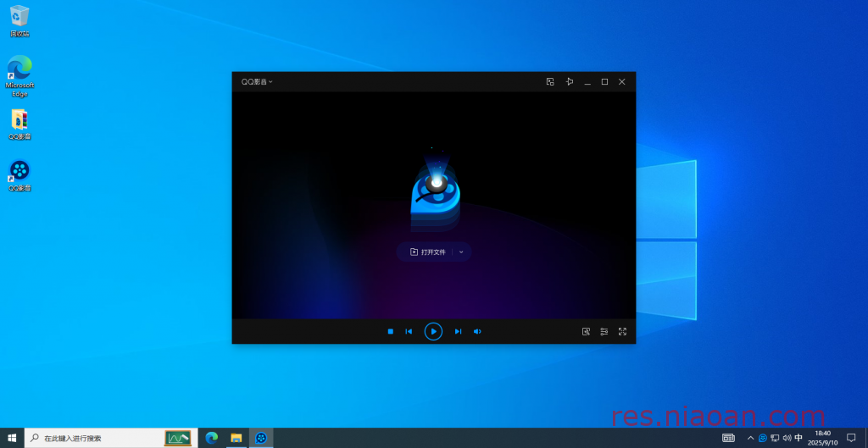Expand the arrow next to 打开文件

pos(461,252)
